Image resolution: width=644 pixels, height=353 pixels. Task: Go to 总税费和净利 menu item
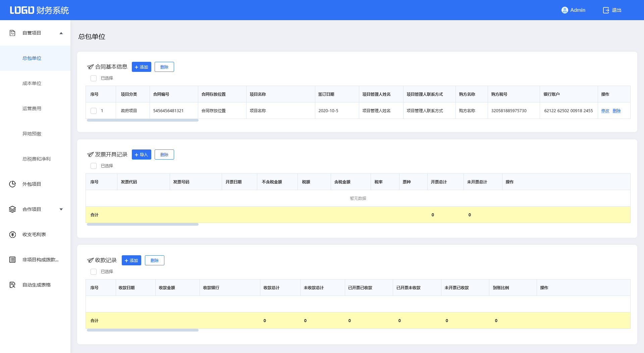click(36, 159)
